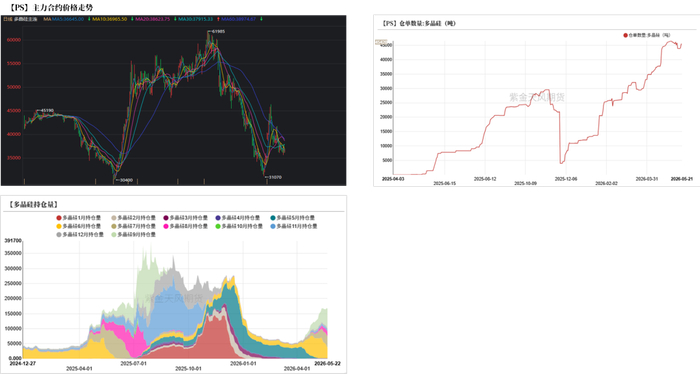
Task: Toggle the 多晶硅1月持仓量 legend entry
Action: [x=79, y=218]
